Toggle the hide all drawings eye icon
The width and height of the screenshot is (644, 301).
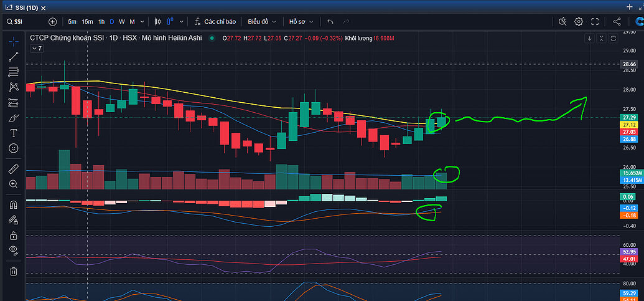(14, 251)
